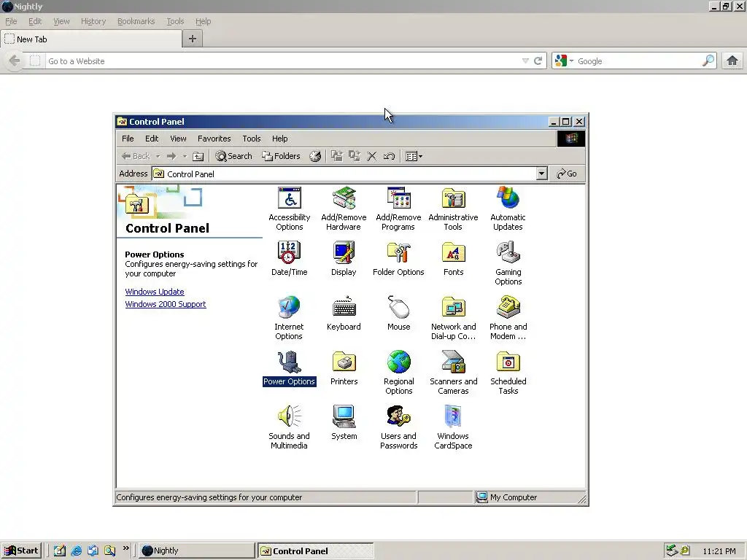Launch Internet Explorer from Quick Launch

[76, 551]
